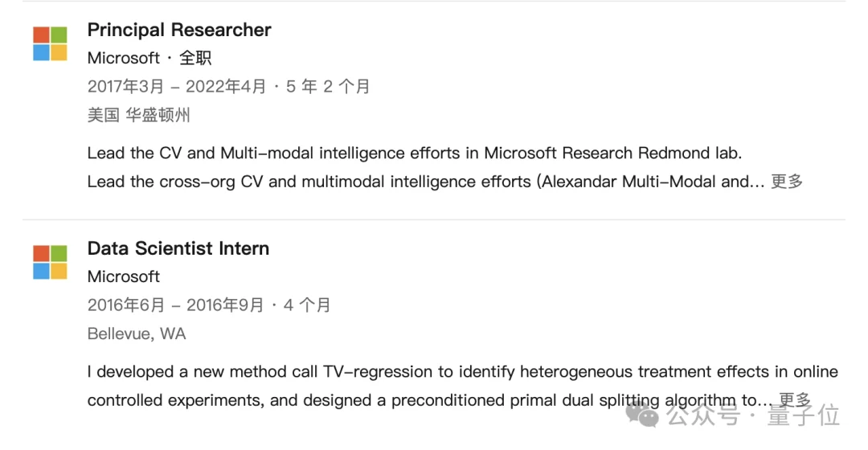Click the 全职 employment type label
The height and width of the screenshot is (450, 868).
point(195,58)
